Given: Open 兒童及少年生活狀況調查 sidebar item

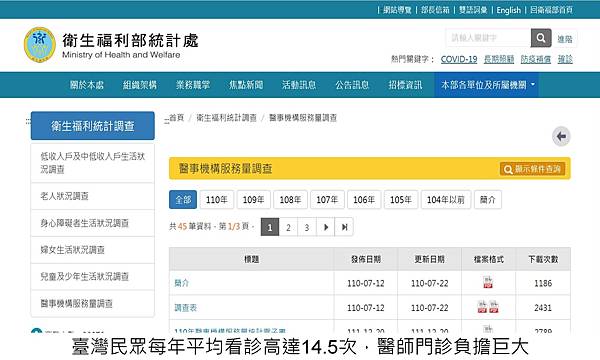Looking at the screenshot, I should 93,277.
